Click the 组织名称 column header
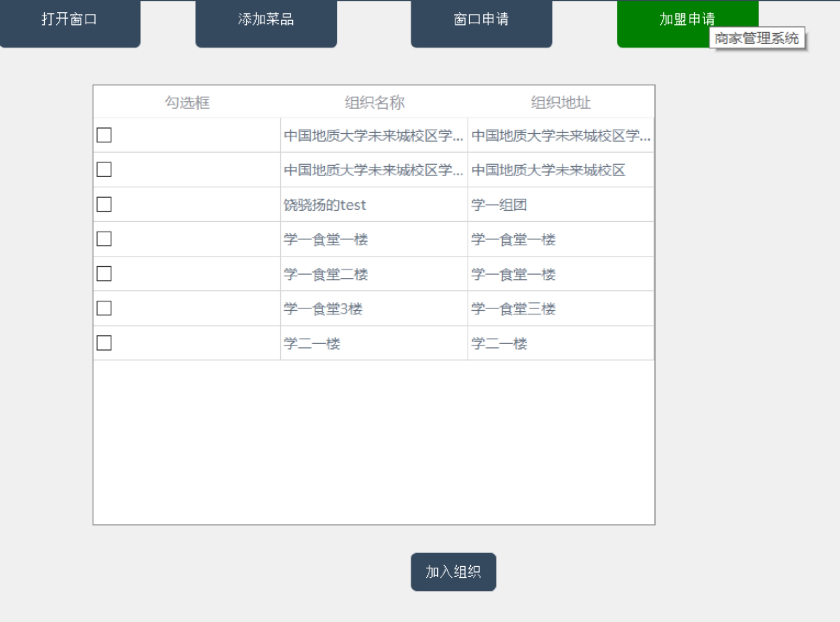The height and width of the screenshot is (622, 840). [374, 102]
